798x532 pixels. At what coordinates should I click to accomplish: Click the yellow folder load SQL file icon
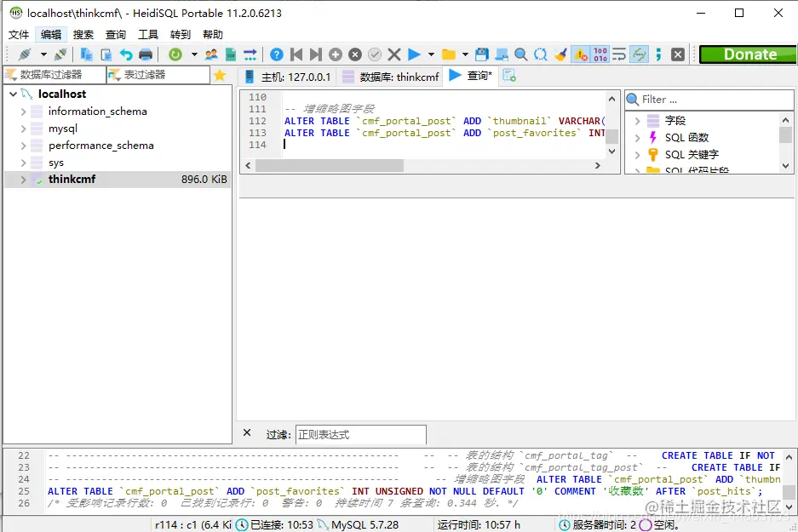click(x=448, y=54)
